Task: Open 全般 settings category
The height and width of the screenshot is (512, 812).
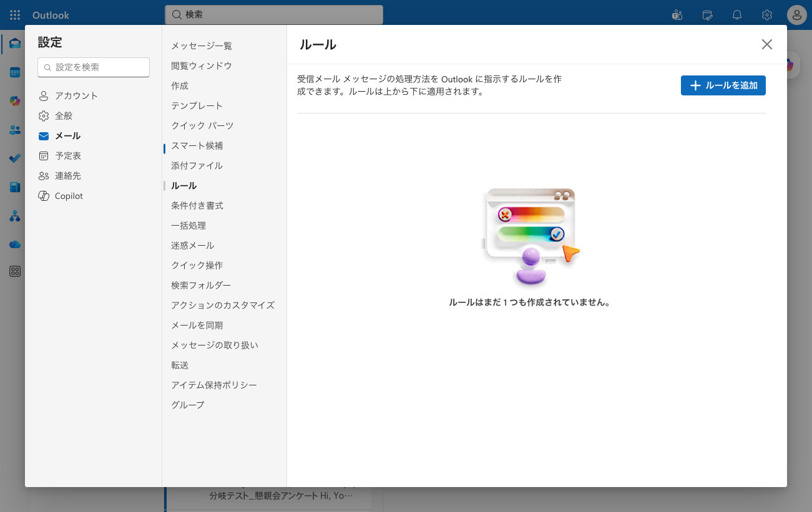Action: [93, 116]
